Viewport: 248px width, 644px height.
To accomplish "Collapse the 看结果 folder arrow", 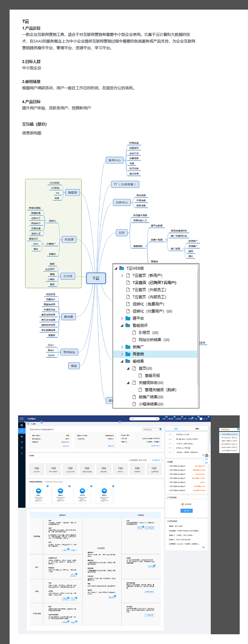I will click(122, 361).
